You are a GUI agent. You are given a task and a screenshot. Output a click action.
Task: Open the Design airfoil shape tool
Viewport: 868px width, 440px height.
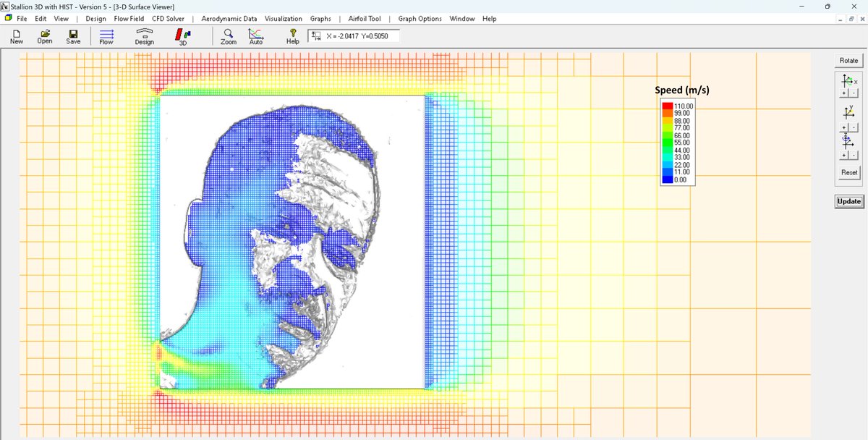click(144, 35)
